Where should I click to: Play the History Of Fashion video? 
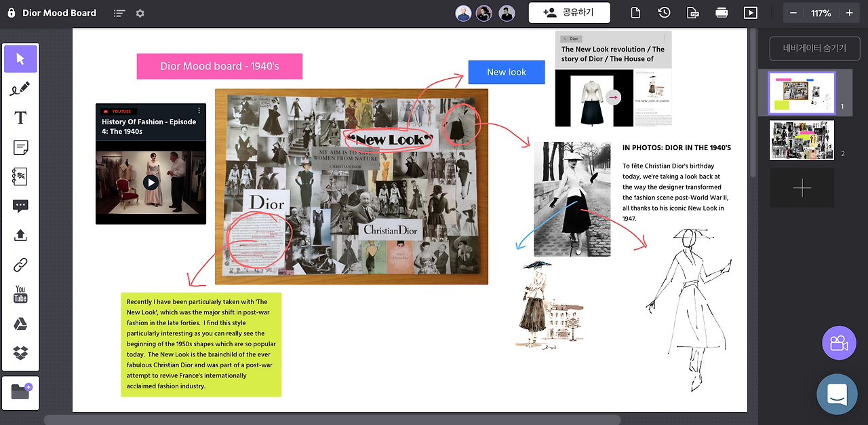pyautogui.click(x=151, y=182)
